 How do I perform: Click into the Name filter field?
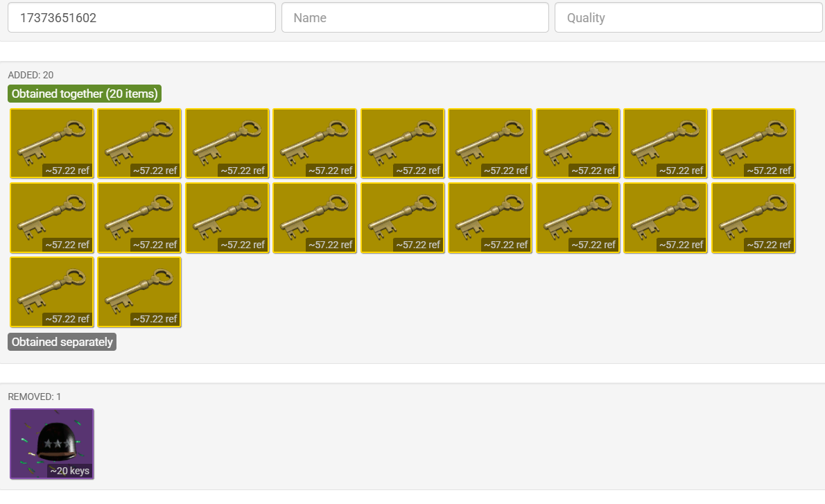pyautogui.click(x=415, y=17)
